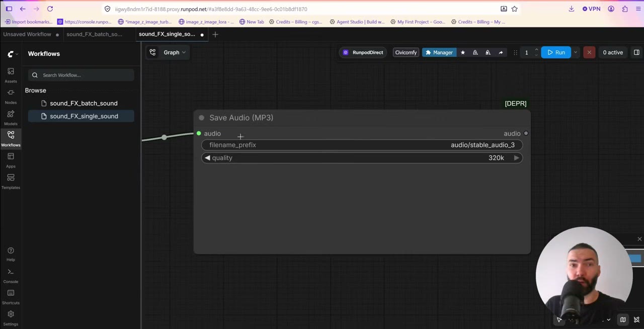Image resolution: width=644 pixels, height=329 pixels.
Task: Expand the Run options dropdown arrow
Action: coord(576,52)
